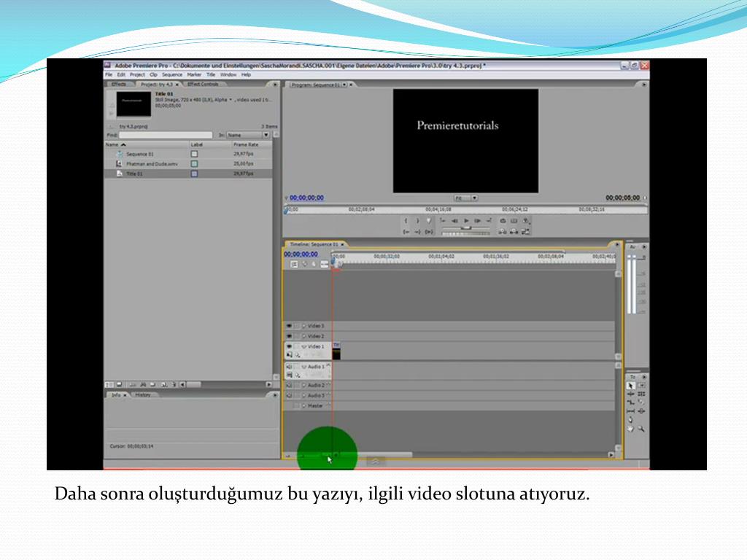Switch to the History tab
747x560 pixels.
(x=143, y=394)
